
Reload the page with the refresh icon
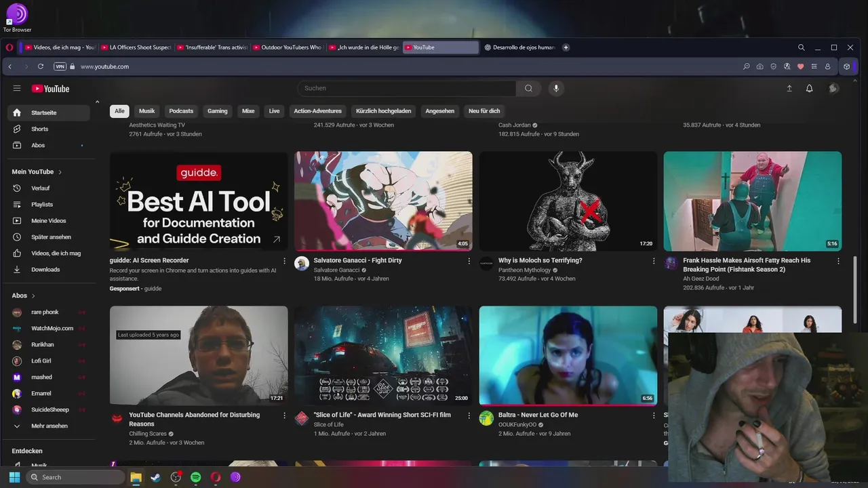coord(41,66)
